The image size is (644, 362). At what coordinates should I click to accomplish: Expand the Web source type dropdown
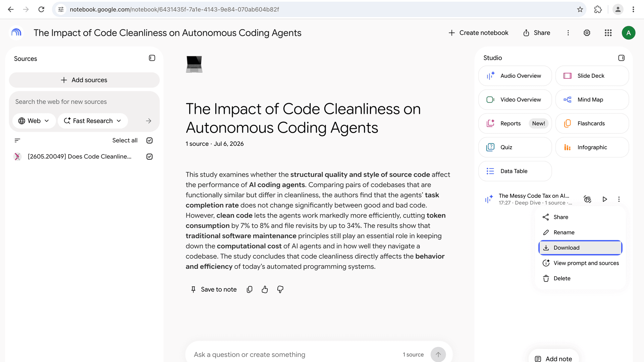pyautogui.click(x=34, y=121)
